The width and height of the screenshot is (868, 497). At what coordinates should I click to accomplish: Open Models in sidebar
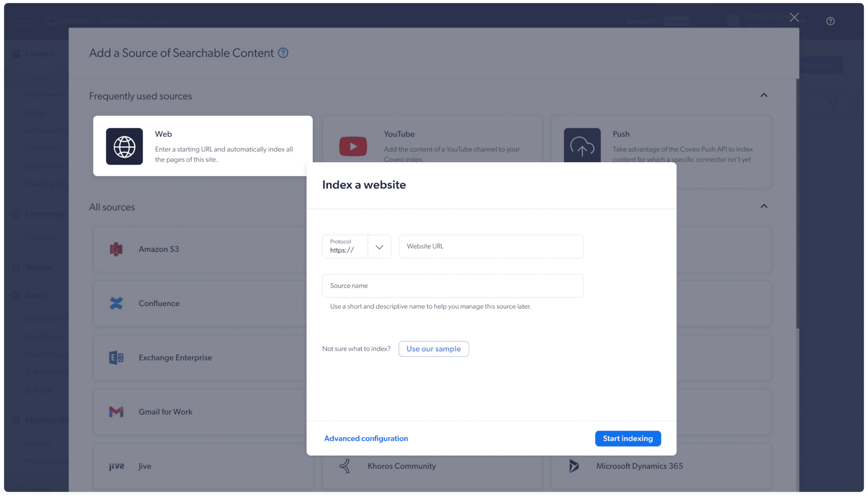pos(38,444)
